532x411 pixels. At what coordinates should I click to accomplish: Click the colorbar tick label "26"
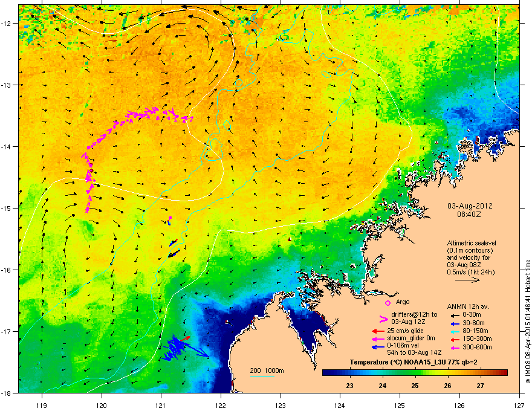[447, 386]
